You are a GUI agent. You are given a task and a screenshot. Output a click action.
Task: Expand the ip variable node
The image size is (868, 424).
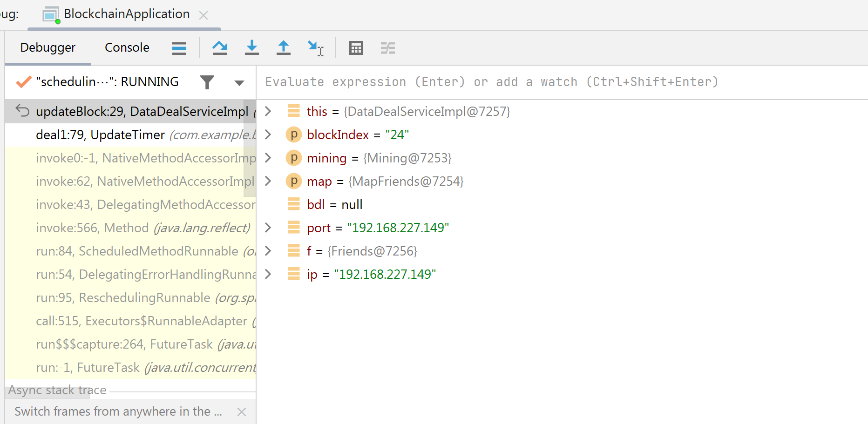268,274
